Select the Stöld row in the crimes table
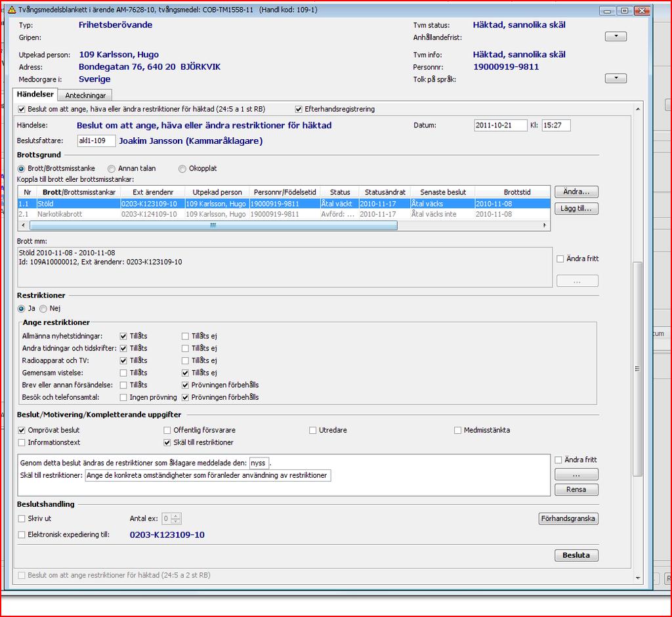 coord(283,203)
